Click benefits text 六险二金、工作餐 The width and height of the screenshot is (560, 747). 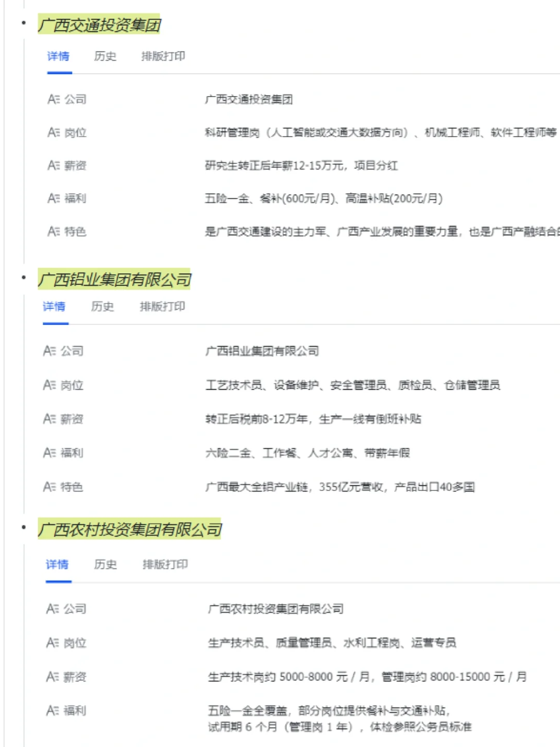(251, 453)
